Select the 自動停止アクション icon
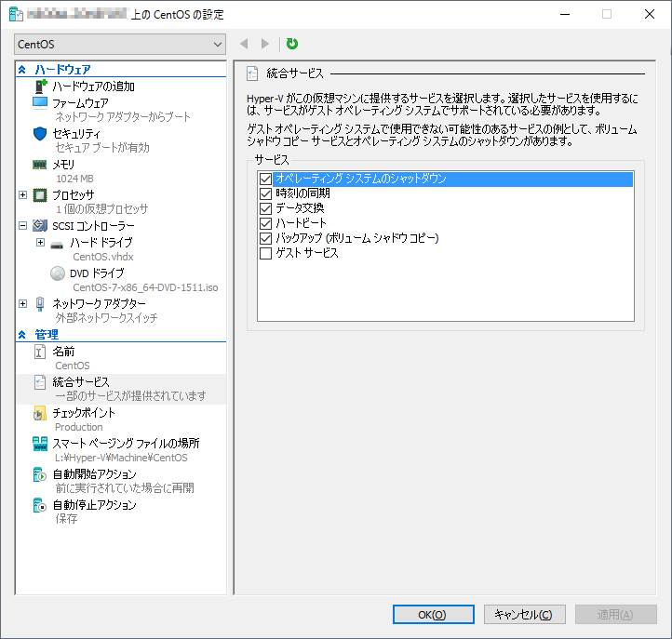 click(40, 505)
